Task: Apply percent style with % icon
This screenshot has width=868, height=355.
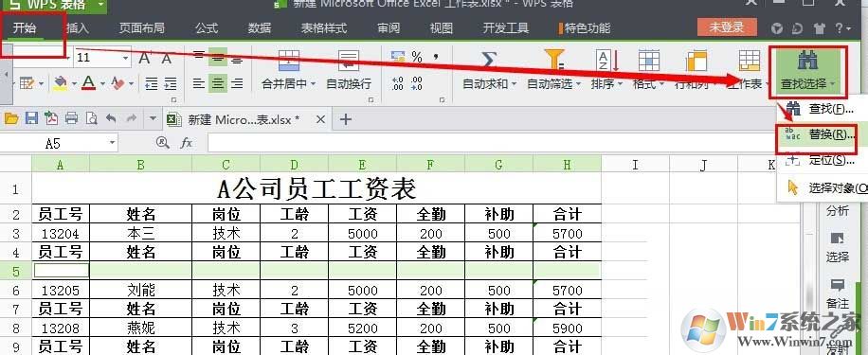Action: pyautogui.click(x=417, y=57)
